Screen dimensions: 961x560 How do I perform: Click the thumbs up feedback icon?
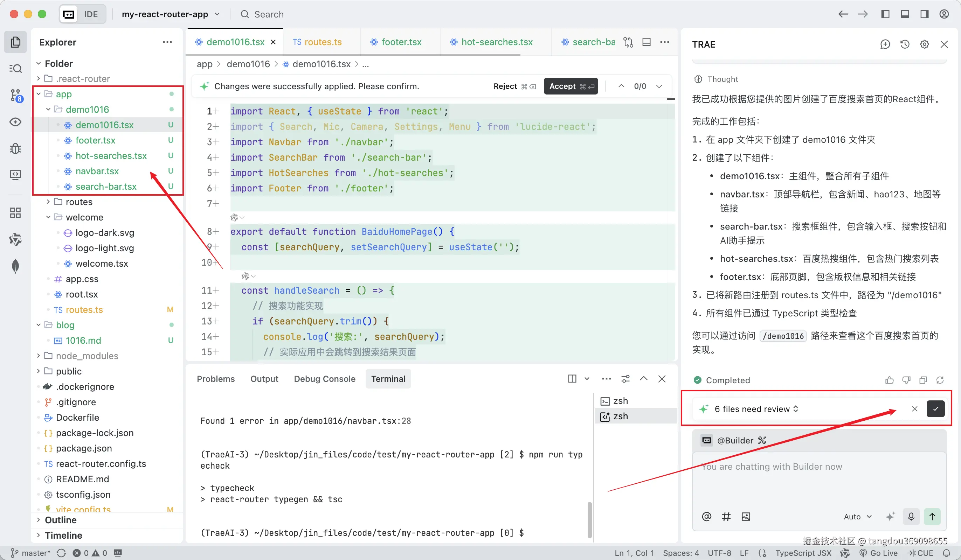coord(889,380)
